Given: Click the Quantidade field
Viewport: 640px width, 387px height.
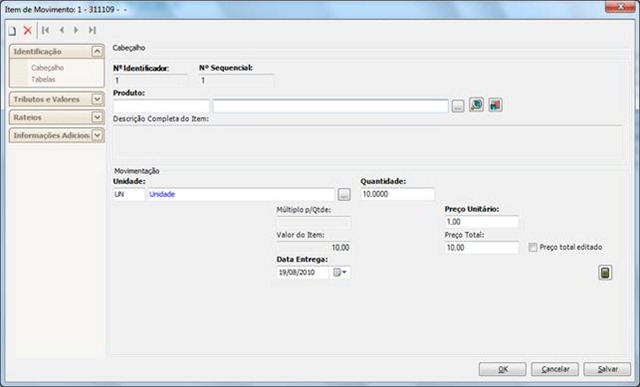Looking at the screenshot, I should (x=398, y=194).
